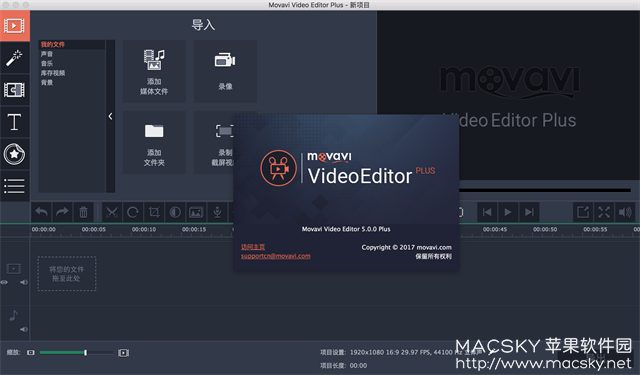
Task: Click the 项目设置 project settings text
Action: point(333,352)
